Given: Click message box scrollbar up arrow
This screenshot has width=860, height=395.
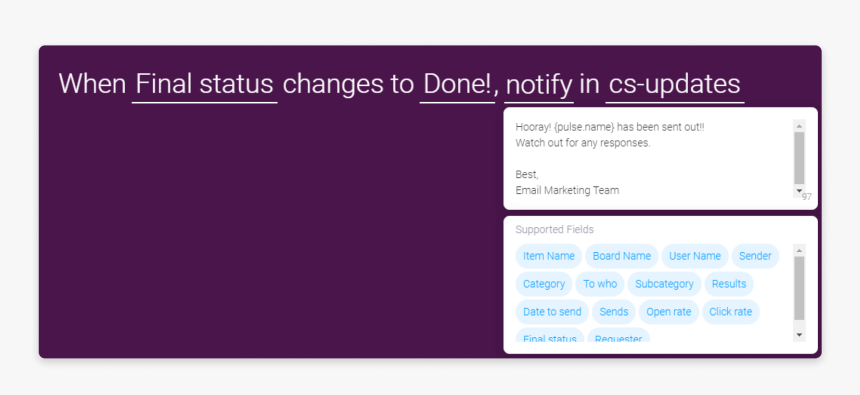Looking at the screenshot, I should (x=799, y=126).
